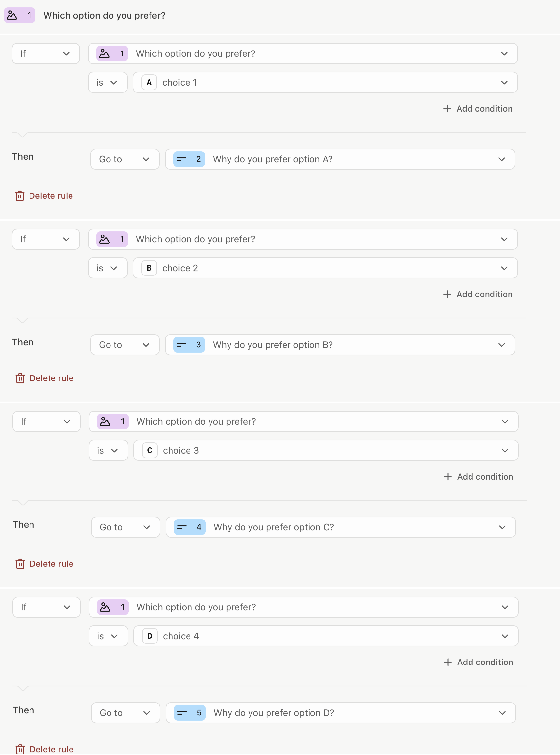Click the short text icon for question 5
The image size is (560, 755).
182,713
